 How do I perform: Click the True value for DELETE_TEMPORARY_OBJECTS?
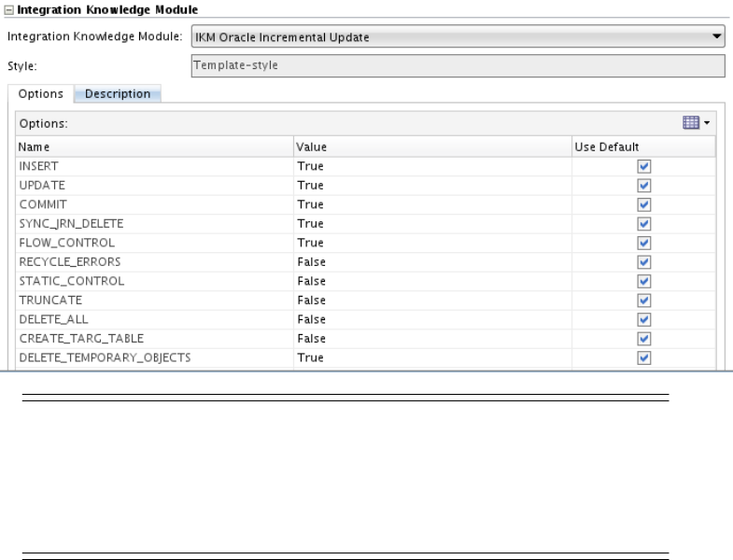pos(310,358)
